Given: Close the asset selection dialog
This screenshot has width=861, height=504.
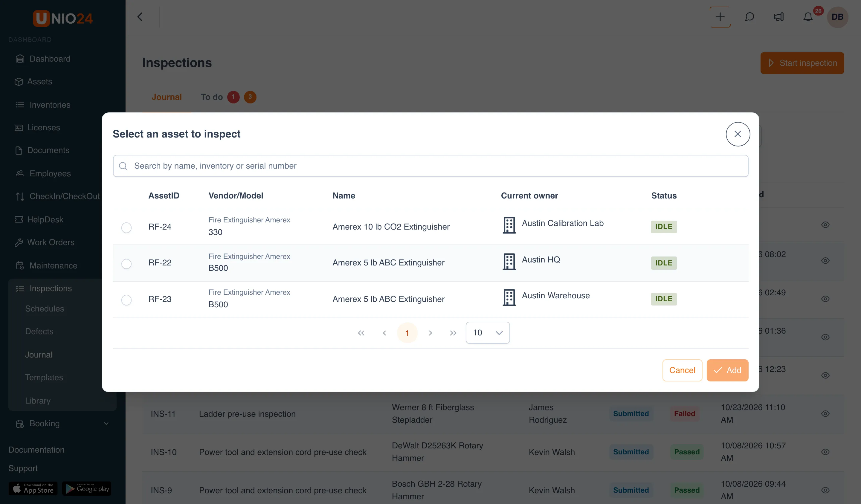Looking at the screenshot, I should (738, 134).
